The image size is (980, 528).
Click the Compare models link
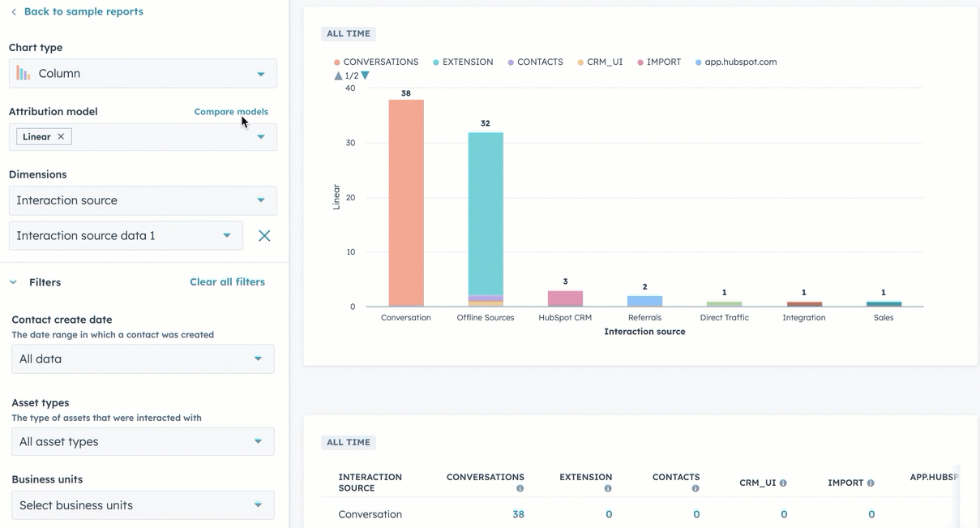(231, 111)
